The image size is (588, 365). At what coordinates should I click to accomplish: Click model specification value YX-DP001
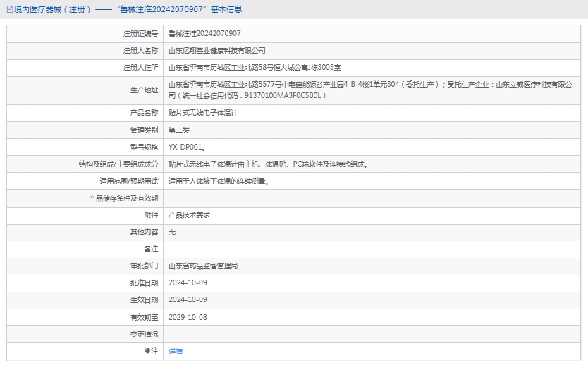coord(187,148)
